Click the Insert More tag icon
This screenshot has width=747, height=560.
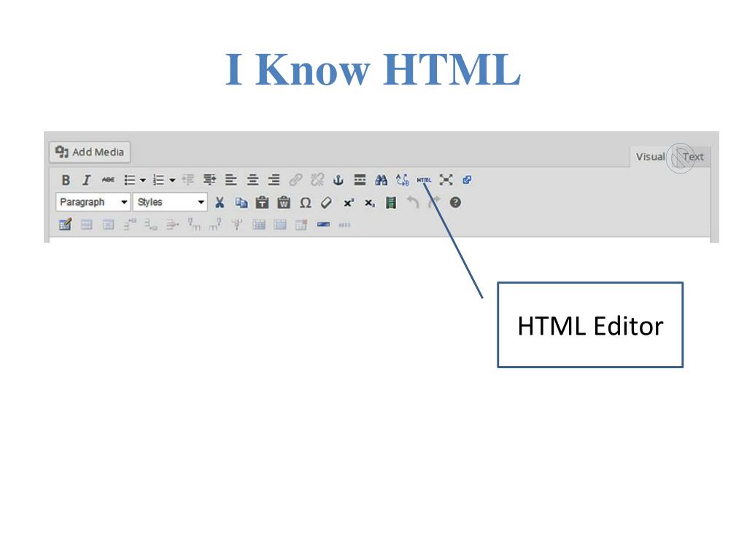click(x=360, y=180)
